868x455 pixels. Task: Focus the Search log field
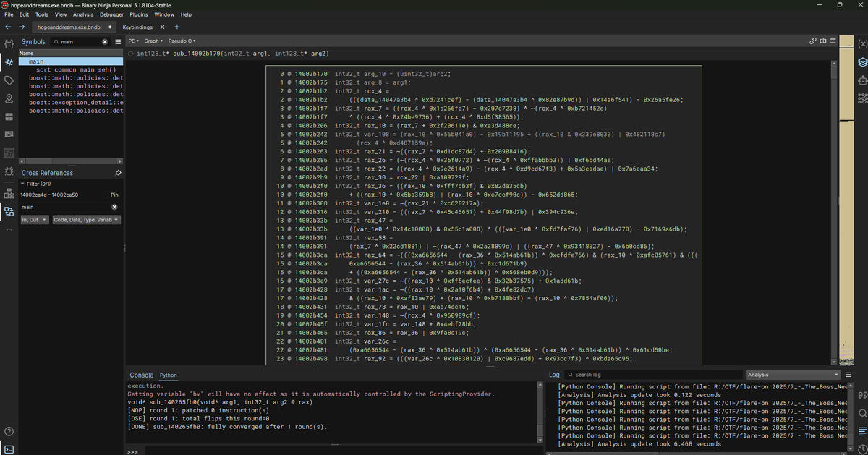tap(652, 375)
